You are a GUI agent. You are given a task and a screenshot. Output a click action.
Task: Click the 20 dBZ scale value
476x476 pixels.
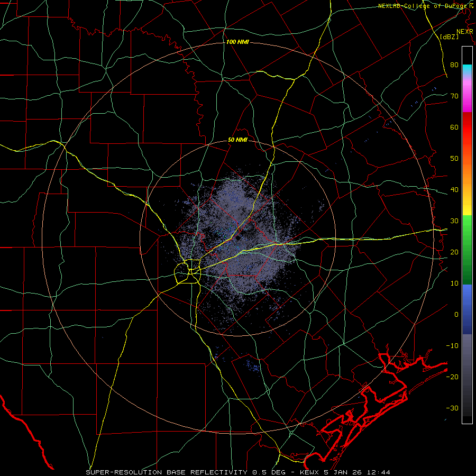454,252
